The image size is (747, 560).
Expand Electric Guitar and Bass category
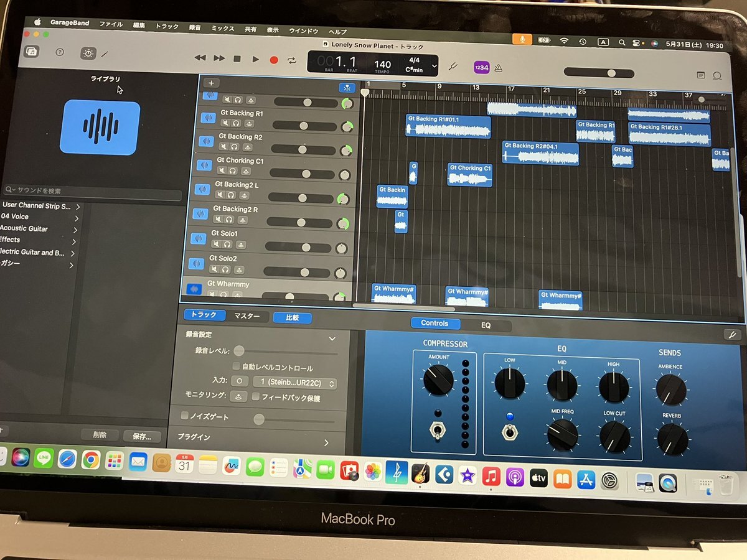(x=73, y=253)
